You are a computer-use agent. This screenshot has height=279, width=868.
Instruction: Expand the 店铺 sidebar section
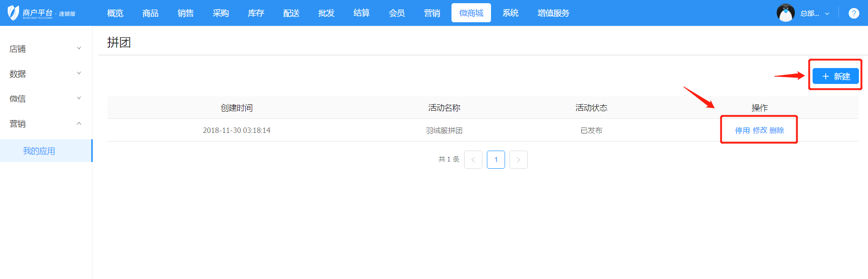(45, 49)
